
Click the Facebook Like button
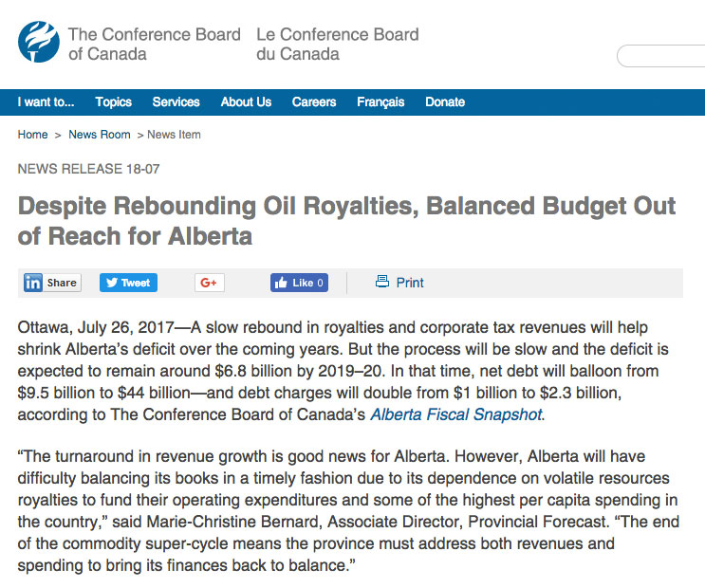click(300, 283)
